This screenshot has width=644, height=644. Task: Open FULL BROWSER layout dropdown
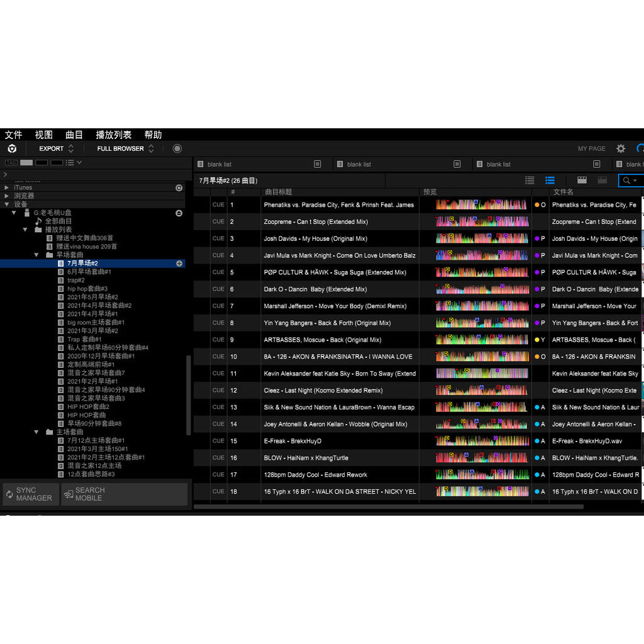[x=125, y=148]
